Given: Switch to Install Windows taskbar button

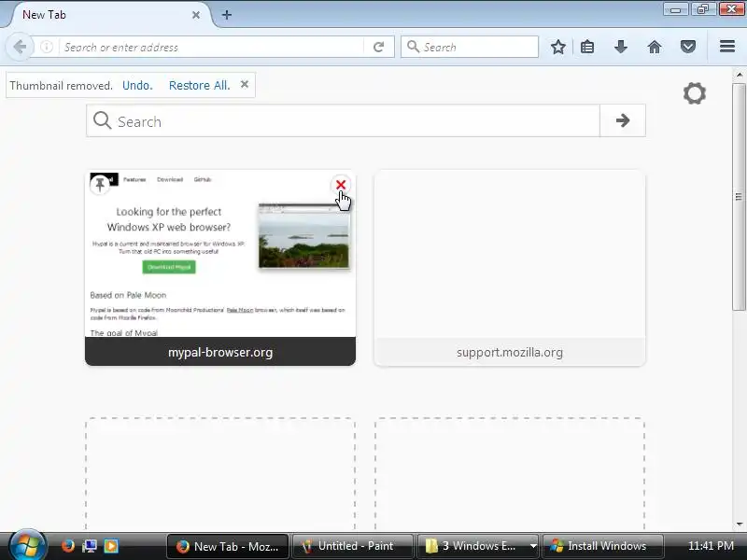Looking at the screenshot, I should (x=602, y=546).
